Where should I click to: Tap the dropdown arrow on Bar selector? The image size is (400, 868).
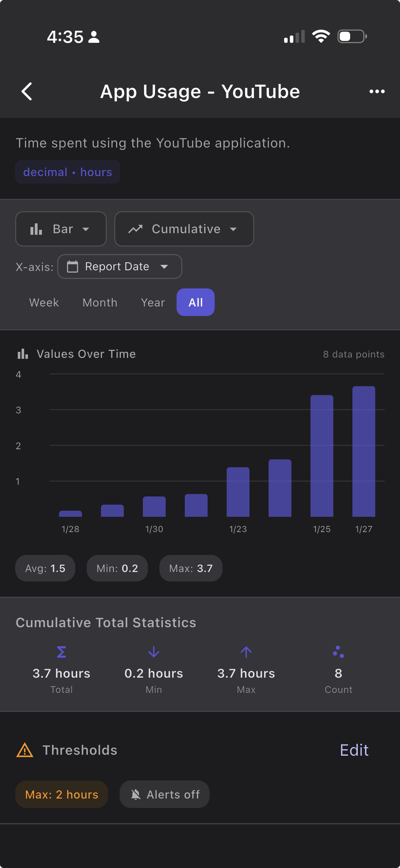[86, 229]
